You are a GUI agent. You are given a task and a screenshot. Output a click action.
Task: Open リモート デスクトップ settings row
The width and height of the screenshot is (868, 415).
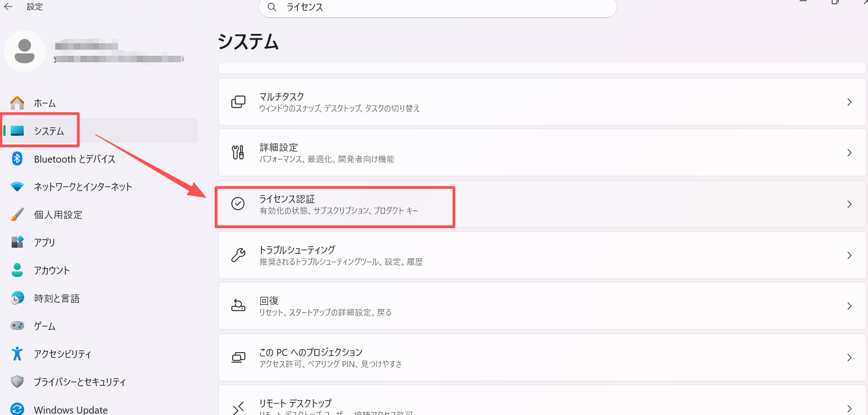[542, 400]
